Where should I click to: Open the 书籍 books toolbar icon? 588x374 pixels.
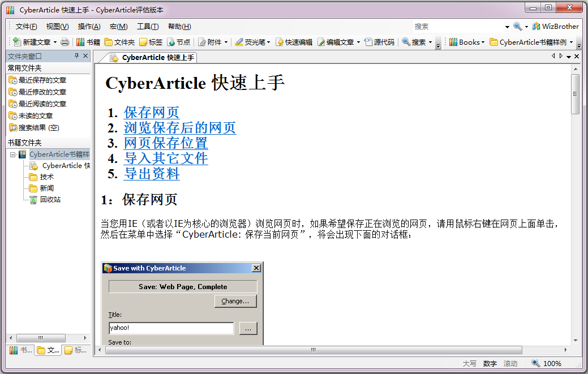click(x=80, y=42)
